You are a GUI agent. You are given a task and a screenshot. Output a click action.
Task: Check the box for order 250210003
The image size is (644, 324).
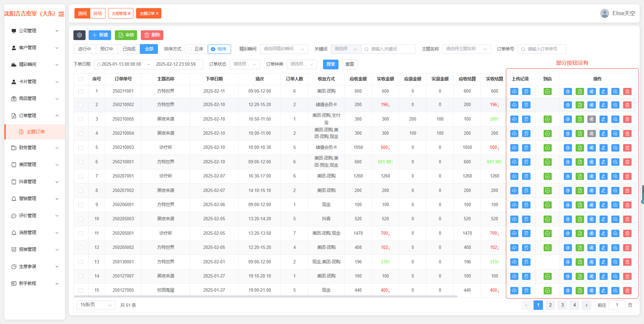(x=80, y=148)
